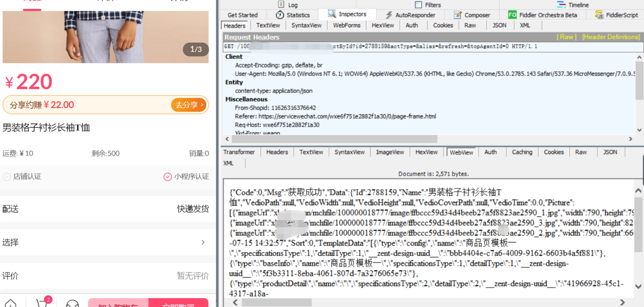Open the shopping cart icon with badge
Screen dimensions: 644x307
pos(42,303)
